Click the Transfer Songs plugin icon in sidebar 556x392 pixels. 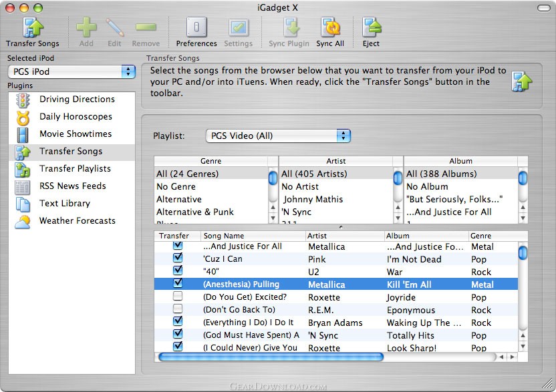coord(23,152)
